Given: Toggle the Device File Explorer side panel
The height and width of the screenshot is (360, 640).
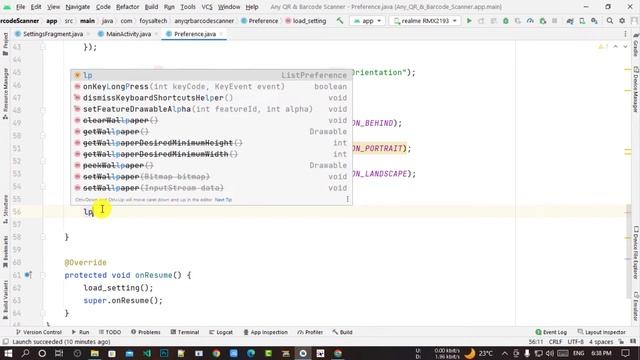Looking at the screenshot, I should [636, 253].
